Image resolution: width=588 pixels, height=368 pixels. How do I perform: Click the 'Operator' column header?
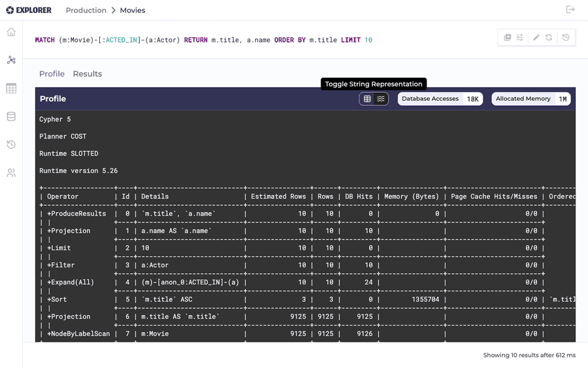63,196
